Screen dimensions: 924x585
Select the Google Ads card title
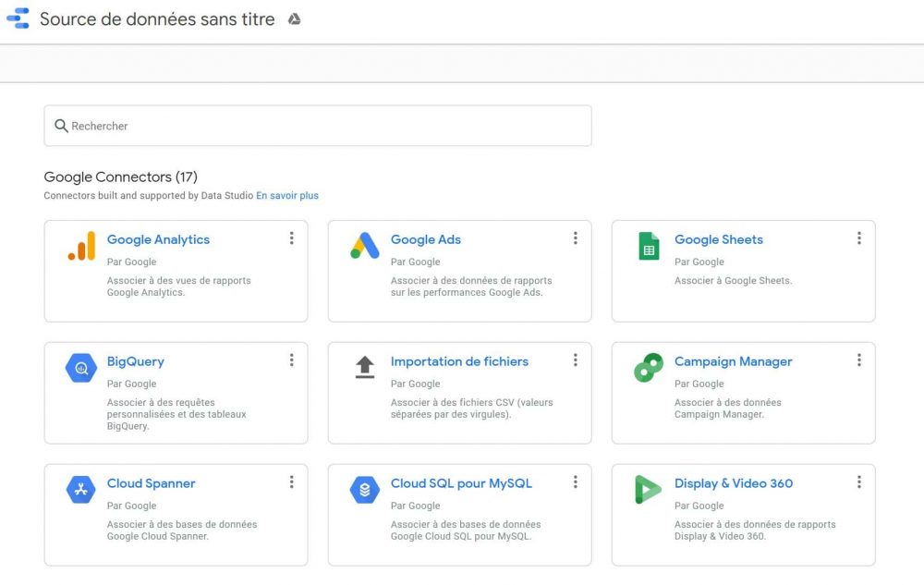point(425,239)
